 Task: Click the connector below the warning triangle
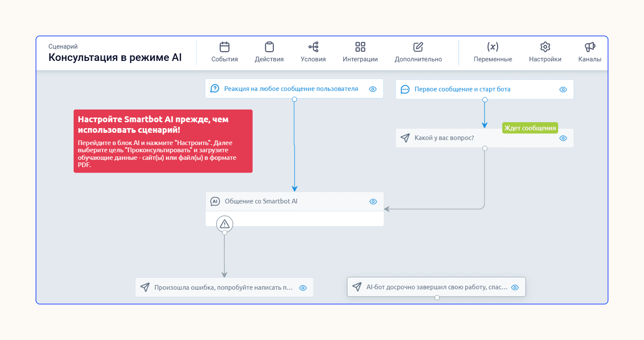tap(225, 233)
